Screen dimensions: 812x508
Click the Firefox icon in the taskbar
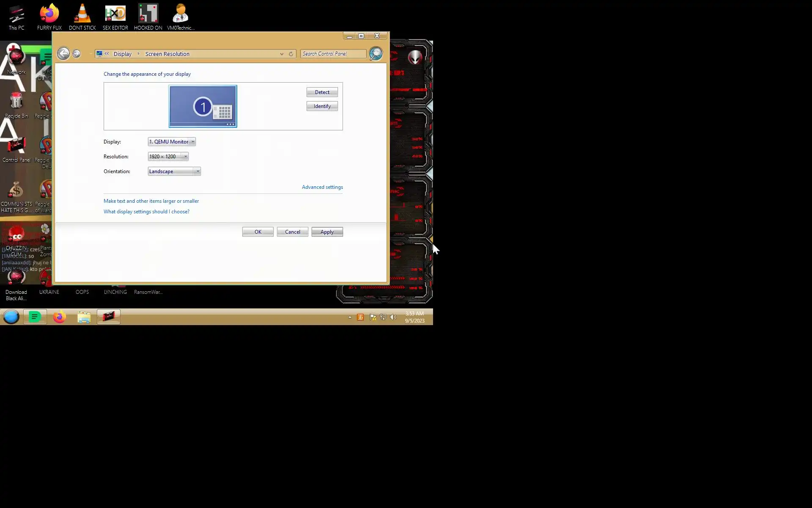(60, 317)
